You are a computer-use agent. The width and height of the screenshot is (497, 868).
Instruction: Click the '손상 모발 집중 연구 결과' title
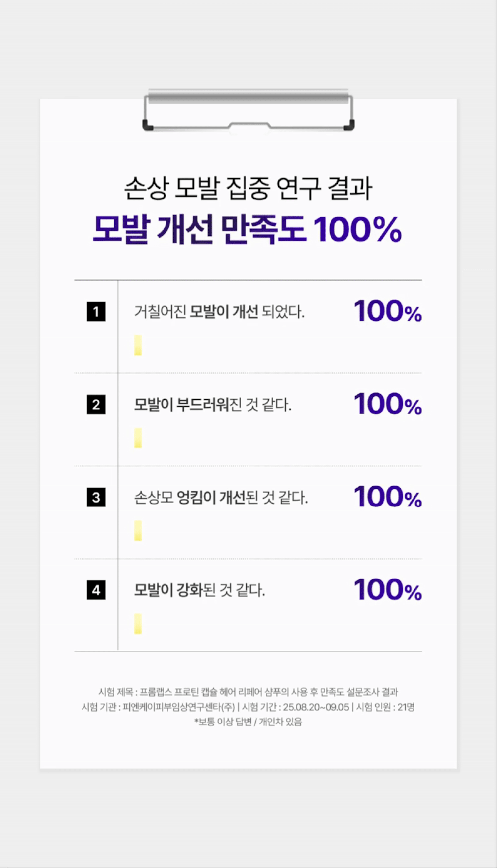pyautogui.click(x=248, y=188)
